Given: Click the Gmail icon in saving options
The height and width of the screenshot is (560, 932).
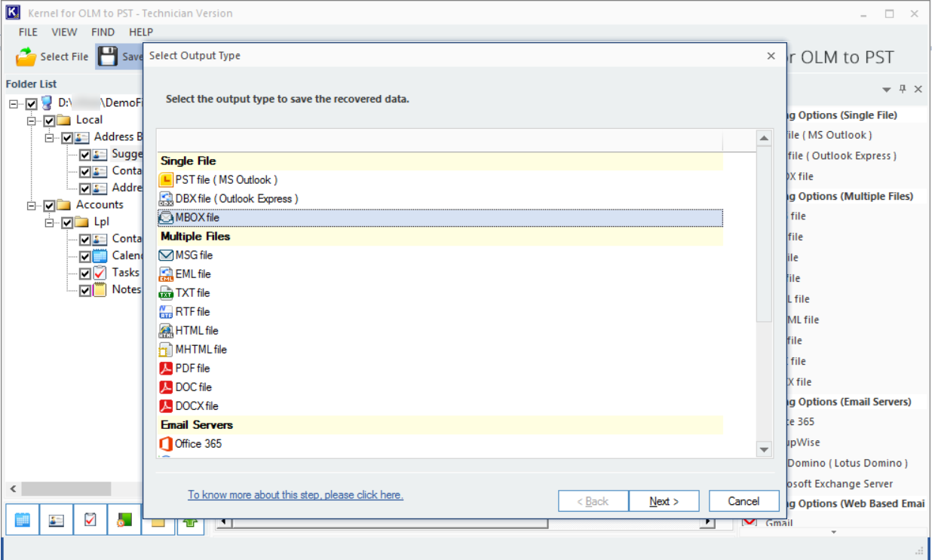Looking at the screenshot, I should 749,522.
